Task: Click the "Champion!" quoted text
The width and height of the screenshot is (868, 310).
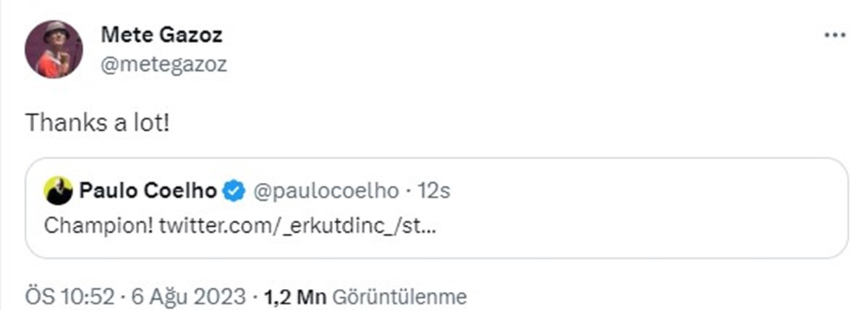Action: pos(98,226)
